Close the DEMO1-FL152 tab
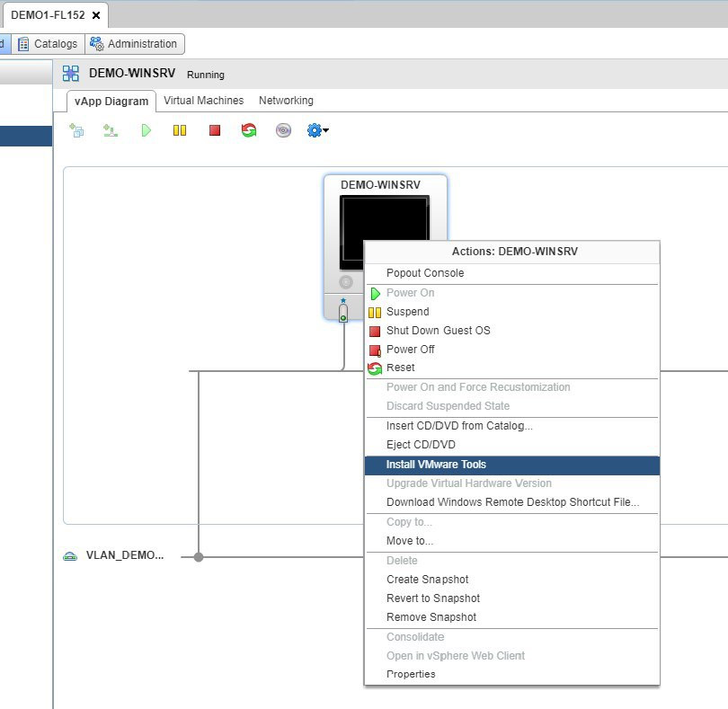The height and width of the screenshot is (709, 728). click(x=96, y=15)
